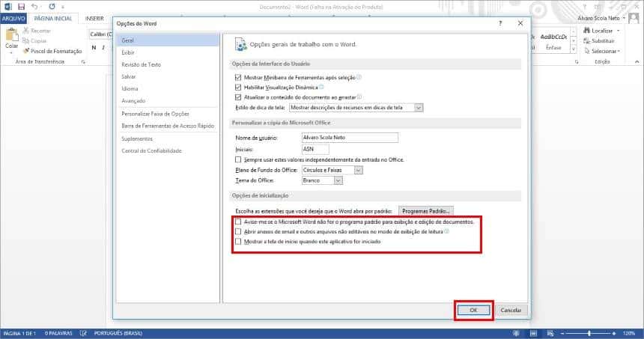
Task: Open the ARQUIVO tab
Action: (x=13, y=19)
